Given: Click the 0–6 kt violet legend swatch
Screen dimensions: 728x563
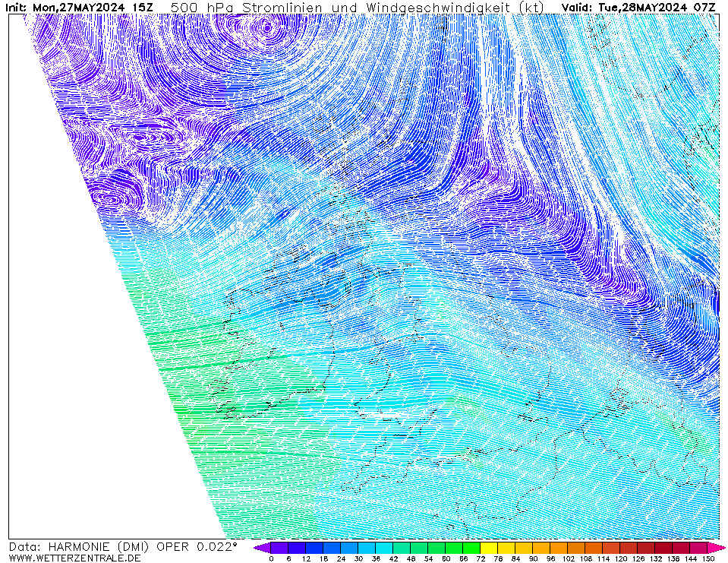Looking at the screenshot, I should (279, 548).
